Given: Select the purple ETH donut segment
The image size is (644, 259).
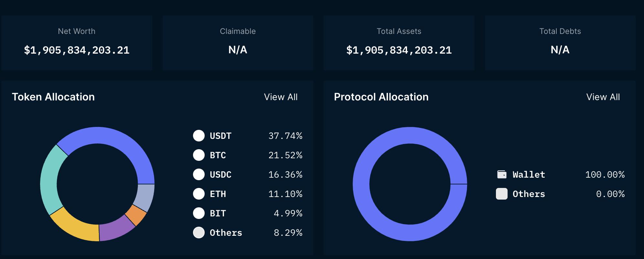Looking at the screenshot, I should click(x=116, y=229).
